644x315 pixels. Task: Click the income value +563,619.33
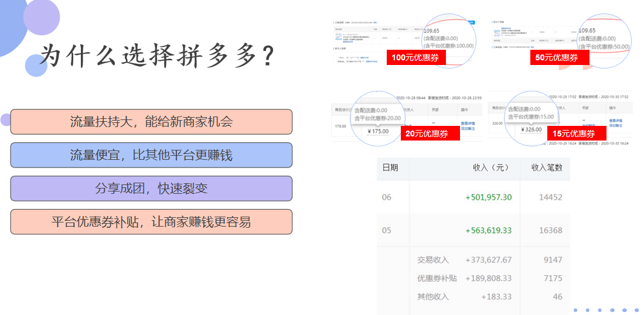click(489, 231)
